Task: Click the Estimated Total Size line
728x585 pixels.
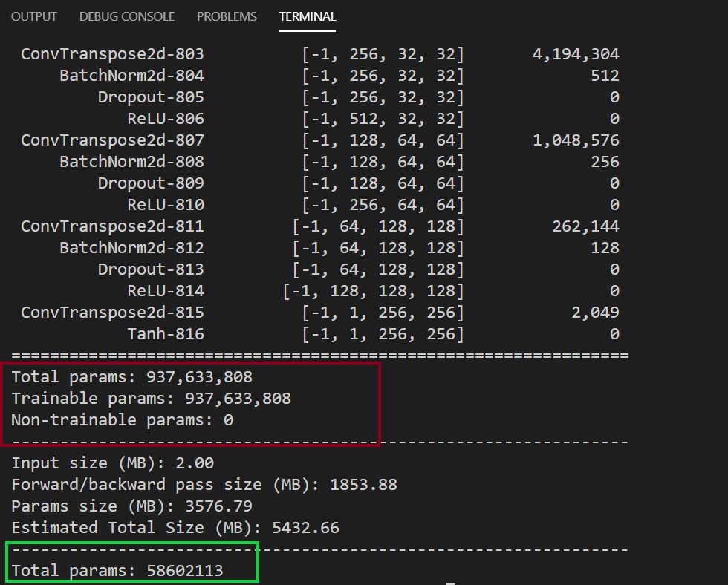Action: tap(175, 528)
